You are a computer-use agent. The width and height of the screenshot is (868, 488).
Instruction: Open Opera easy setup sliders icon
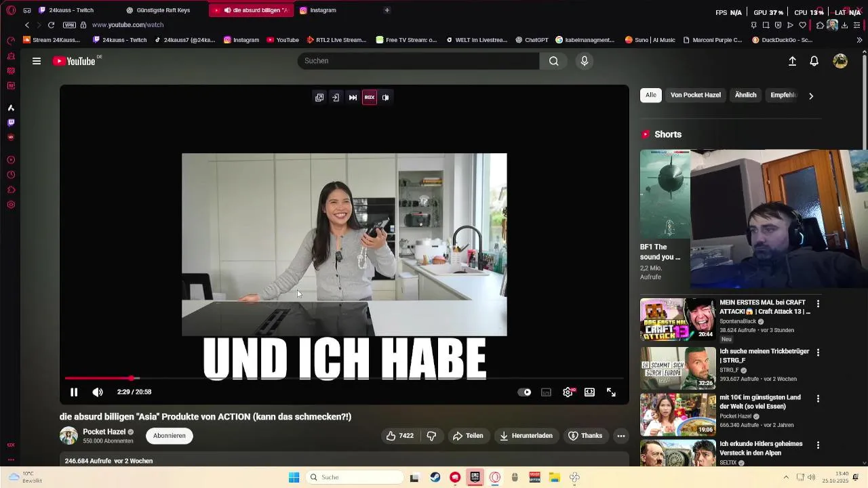(856, 25)
